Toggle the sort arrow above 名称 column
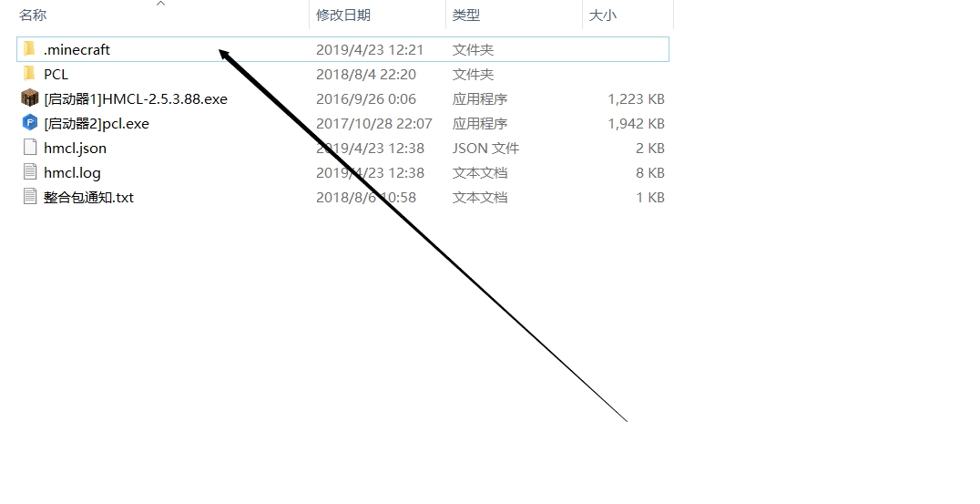980x504 pixels. coord(160,4)
